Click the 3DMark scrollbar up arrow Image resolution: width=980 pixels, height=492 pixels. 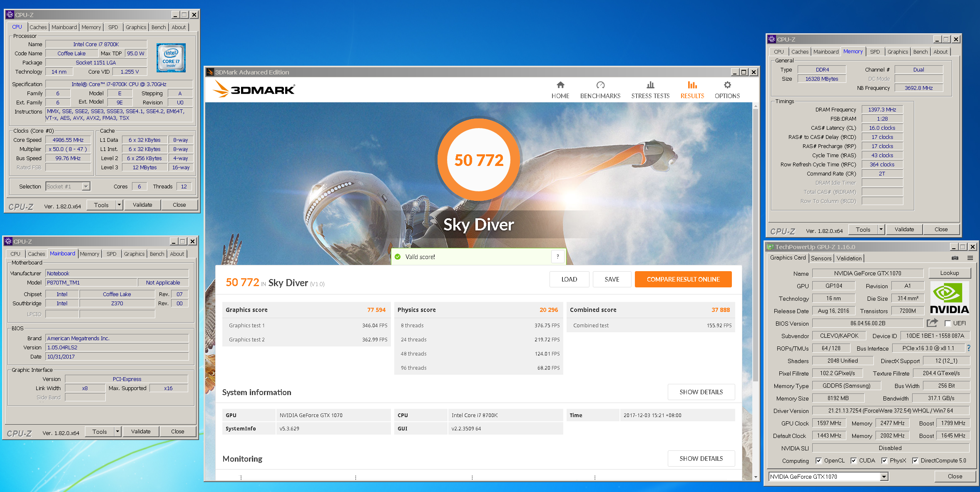756,106
